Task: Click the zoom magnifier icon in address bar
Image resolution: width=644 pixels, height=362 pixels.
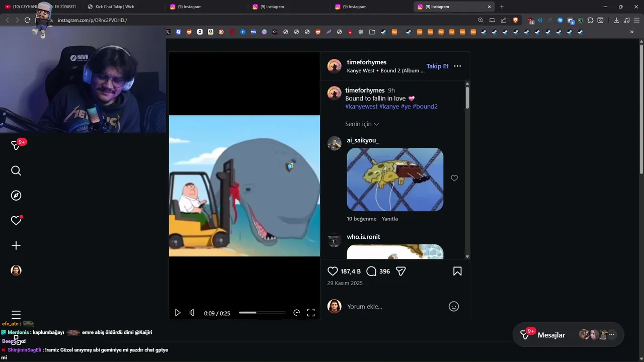Action: [480, 20]
